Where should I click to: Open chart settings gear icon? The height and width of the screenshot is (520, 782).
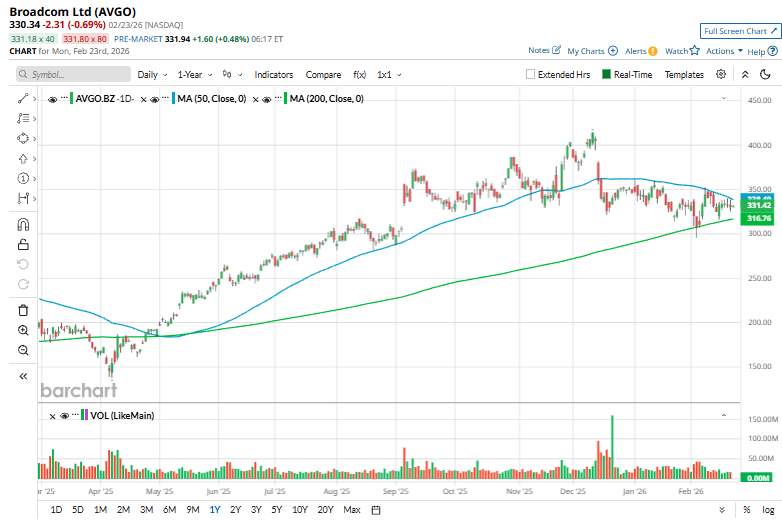click(x=721, y=74)
